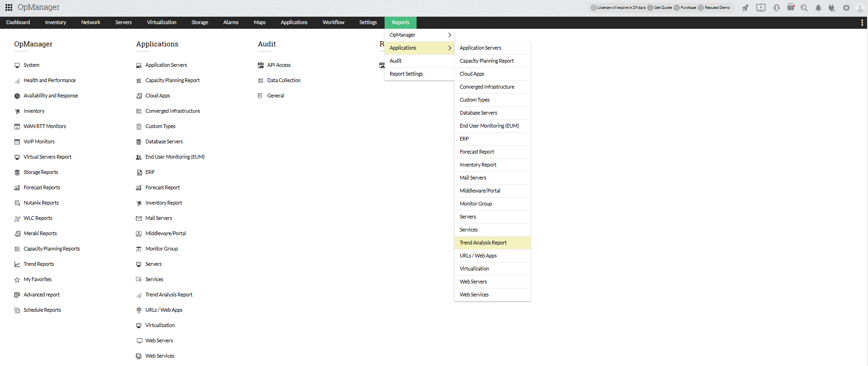Click the grid icon beside Capacity Planning Report link
The width and height of the screenshot is (868, 366).
pyautogui.click(x=139, y=81)
